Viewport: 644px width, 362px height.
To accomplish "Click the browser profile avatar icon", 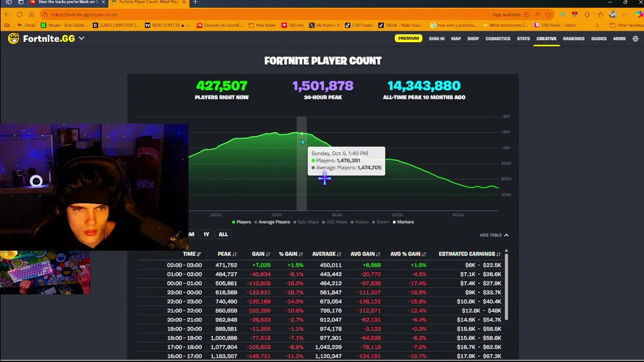I will pyautogui.click(x=612, y=15).
